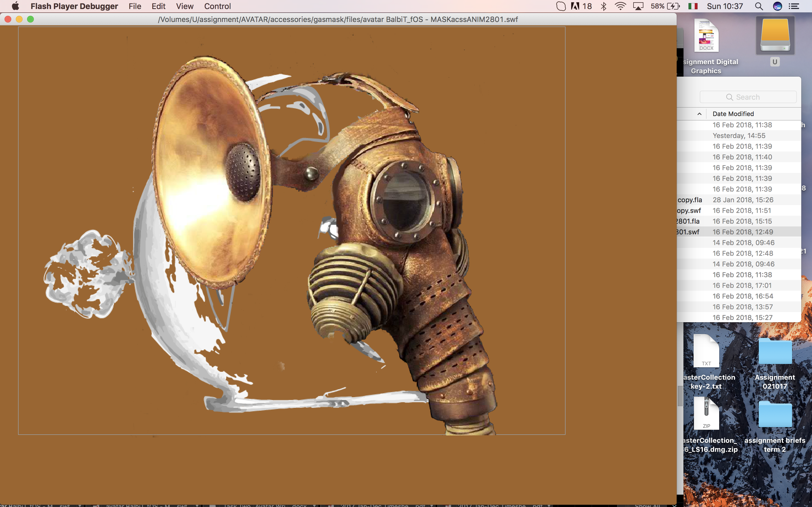Toggle Notification Center from the menu bar

tap(795, 6)
